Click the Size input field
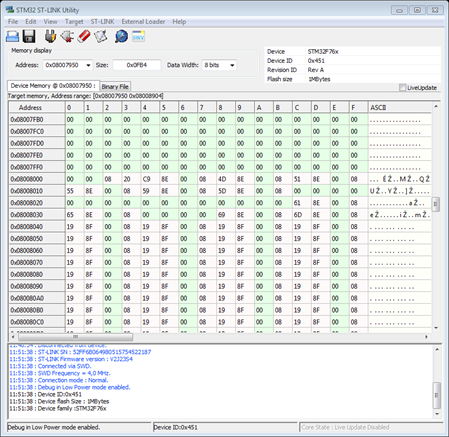Viewport: 449px width, 437px height. point(137,65)
